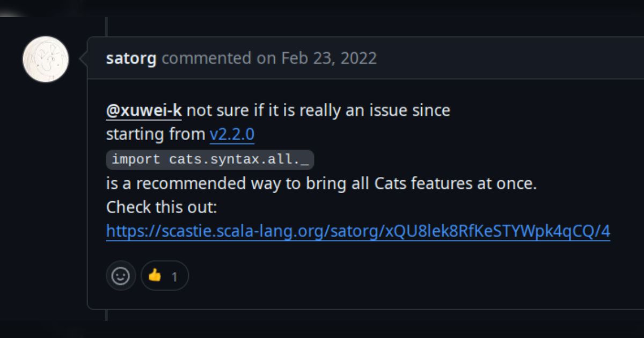Click the inline code import cats.syntax.all._

pyautogui.click(x=210, y=159)
